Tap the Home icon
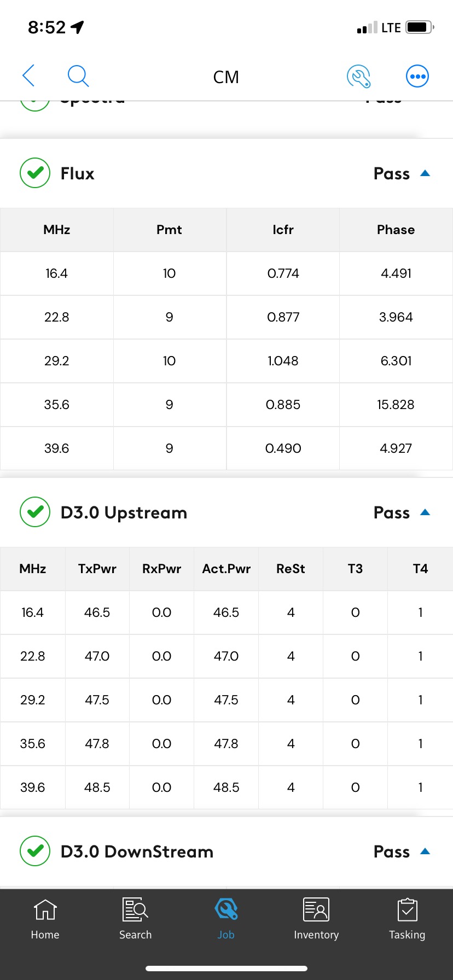 point(45,909)
